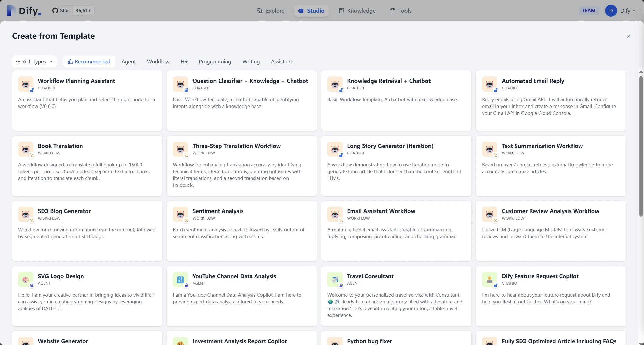Click the D avatar in header
This screenshot has width=644, height=345.
611,11
